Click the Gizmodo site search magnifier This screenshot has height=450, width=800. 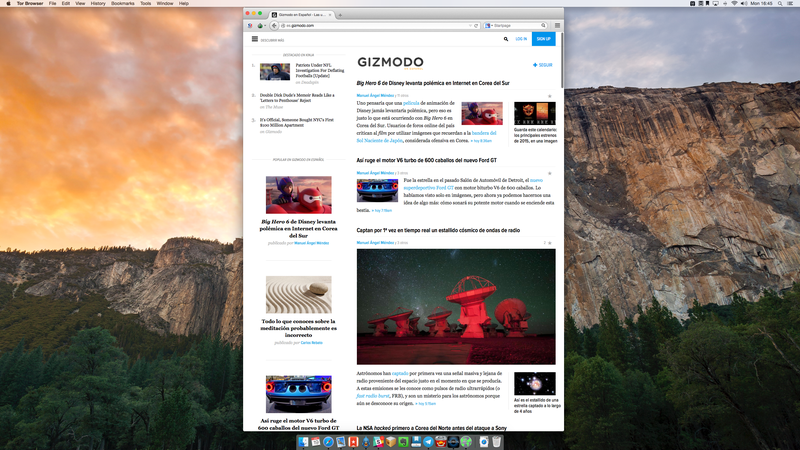pyautogui.click(x=506, y=39)
